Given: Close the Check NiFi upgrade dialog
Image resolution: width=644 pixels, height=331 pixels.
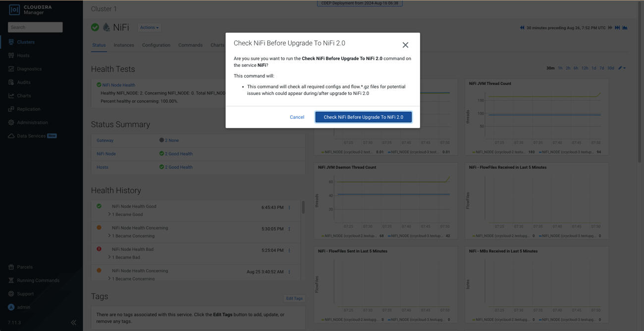Looking at the screenshot, I should (x=405, y=45).
